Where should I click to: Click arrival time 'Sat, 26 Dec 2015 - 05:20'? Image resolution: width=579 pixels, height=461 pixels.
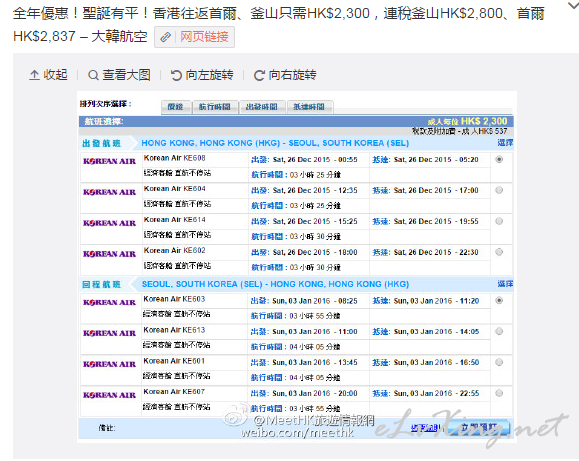pos(436,160)
